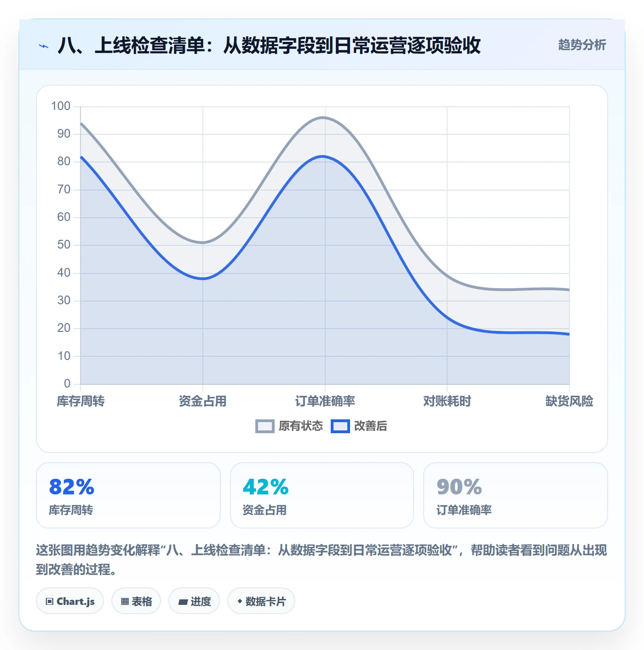Click the grey line data point at 资金占用
Image resolution: width=644 pixels, height=650 pixels.
(203, 243)
